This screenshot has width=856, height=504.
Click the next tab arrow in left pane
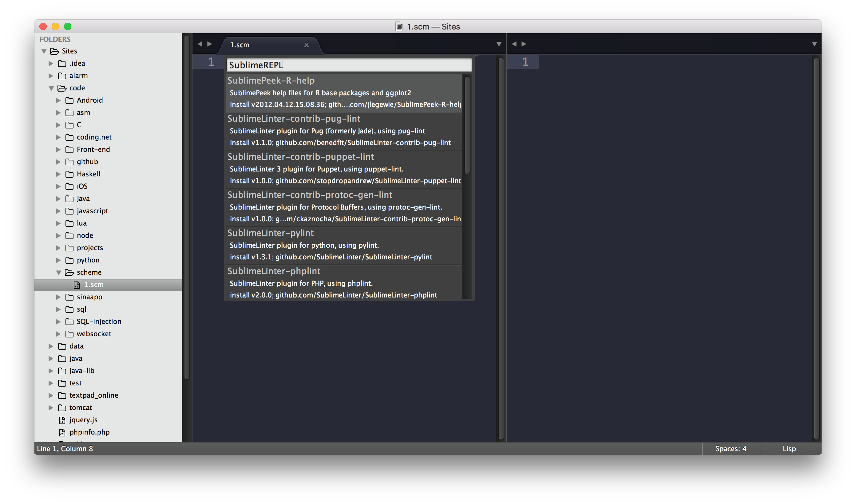pos(210,44)
